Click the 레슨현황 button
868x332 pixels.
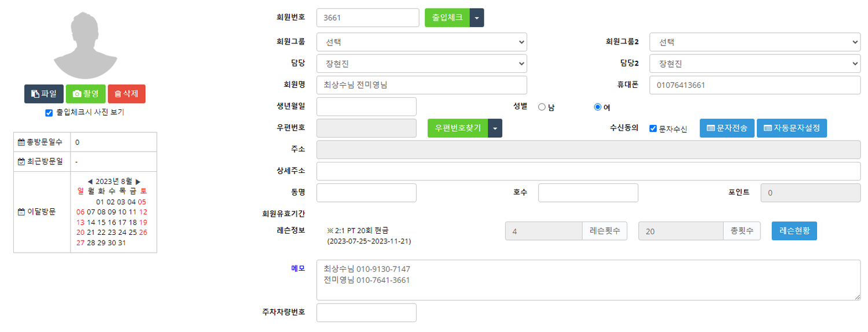[x=794, y=231]
